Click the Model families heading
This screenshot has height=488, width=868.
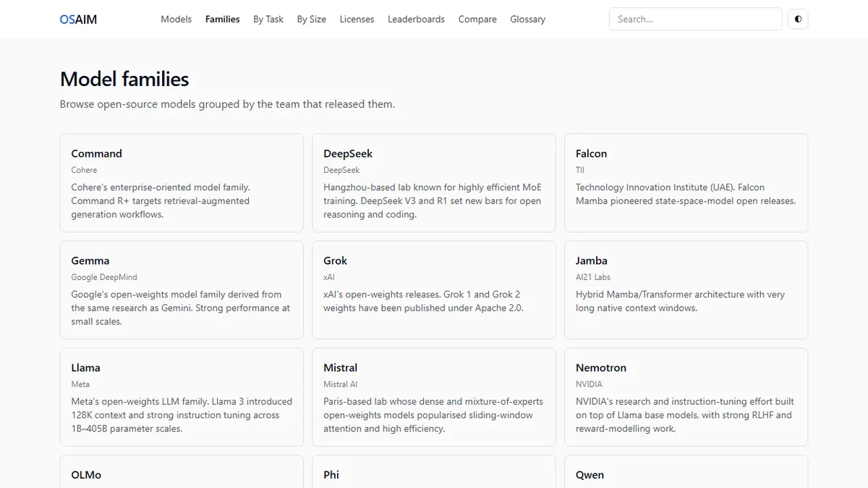point(124,79)
